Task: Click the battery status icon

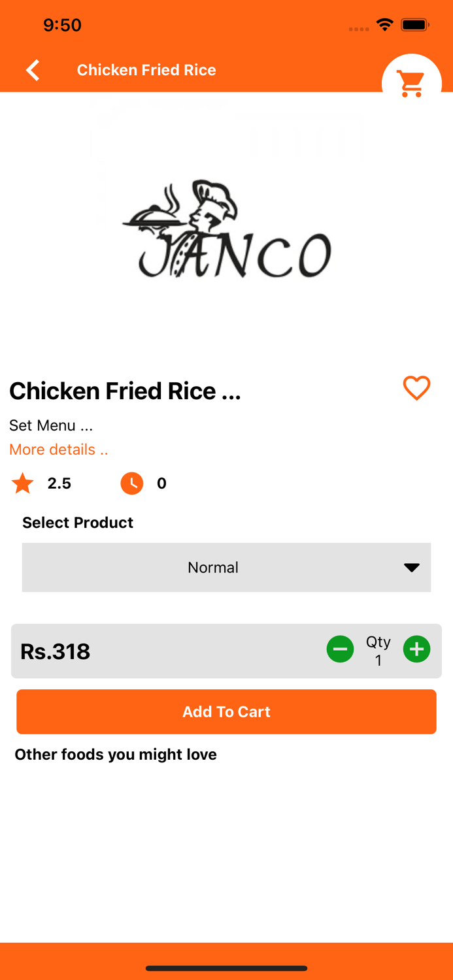Action: [414, 25]
